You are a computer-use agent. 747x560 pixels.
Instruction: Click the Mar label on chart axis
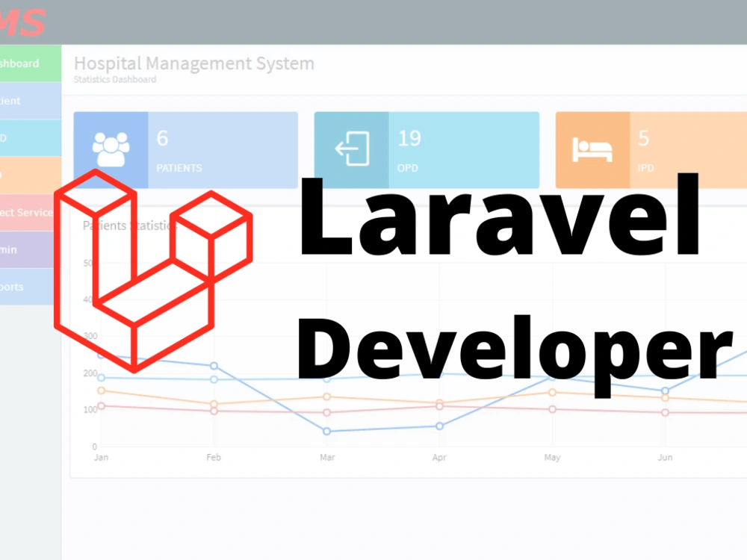(x=327, y=457)
